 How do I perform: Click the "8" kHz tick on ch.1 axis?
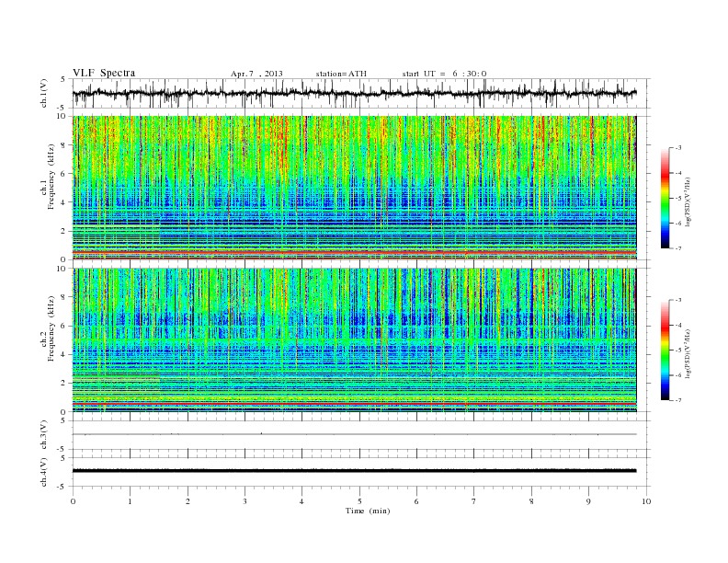tap(64, 145)
